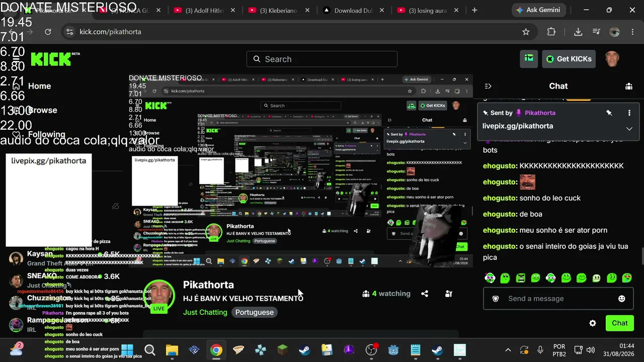The height and width of the screenshot is (362, 644).
Task: Click the Pikathorta channel name heading
Action: [208, 285]
